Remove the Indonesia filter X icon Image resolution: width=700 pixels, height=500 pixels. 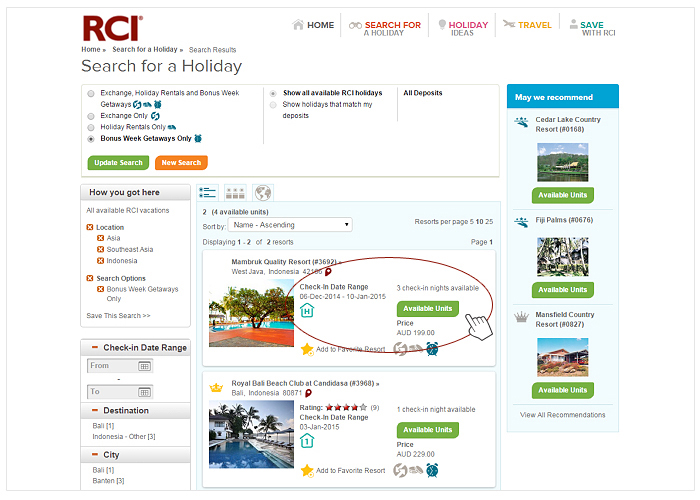point(100,261)
